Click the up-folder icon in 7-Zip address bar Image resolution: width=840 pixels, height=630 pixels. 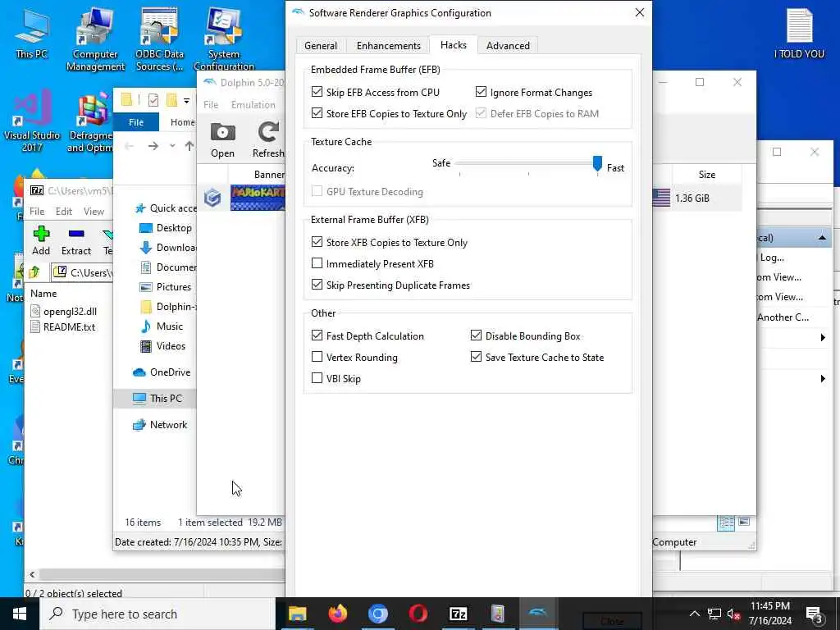34,272
